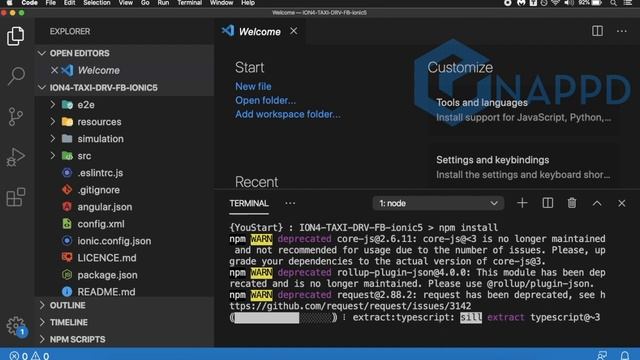This screenshot has width=640, height=360.
Task: Open the Extensions view
Action: click(16, 197)
